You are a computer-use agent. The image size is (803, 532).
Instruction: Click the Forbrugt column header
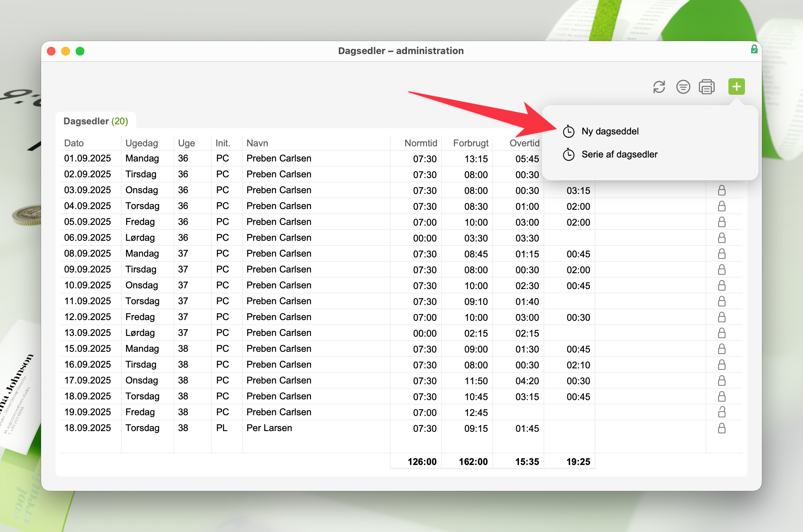click(470, 143)
